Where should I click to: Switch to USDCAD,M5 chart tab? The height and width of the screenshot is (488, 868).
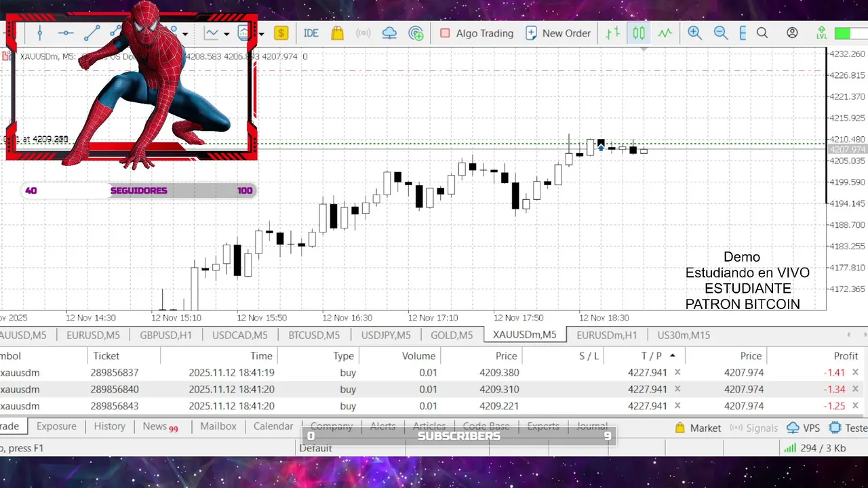click(x=240, y=335)
